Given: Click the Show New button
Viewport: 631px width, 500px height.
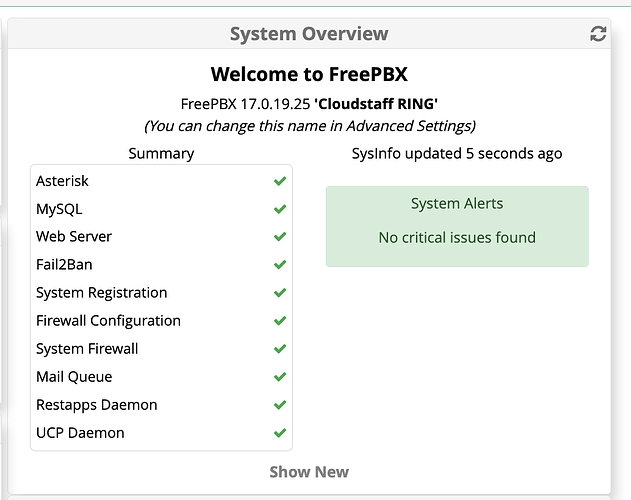Looking at the screenshot, I should tap(309, 472).
